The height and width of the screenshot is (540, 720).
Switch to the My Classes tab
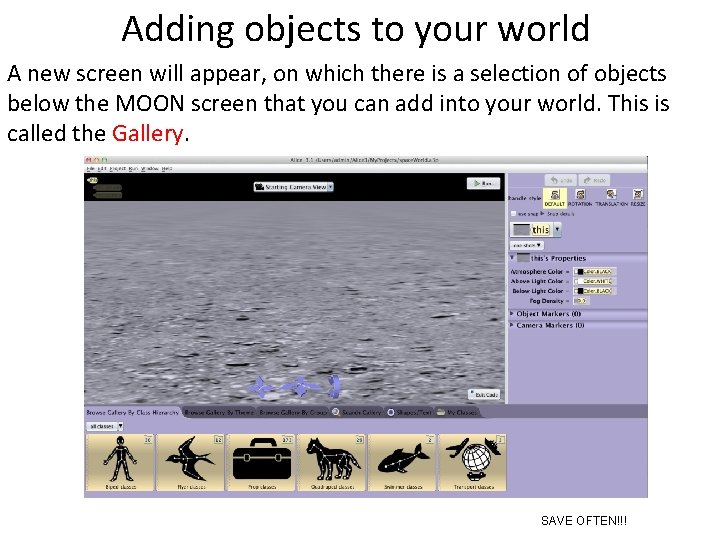tap(457, 412)
